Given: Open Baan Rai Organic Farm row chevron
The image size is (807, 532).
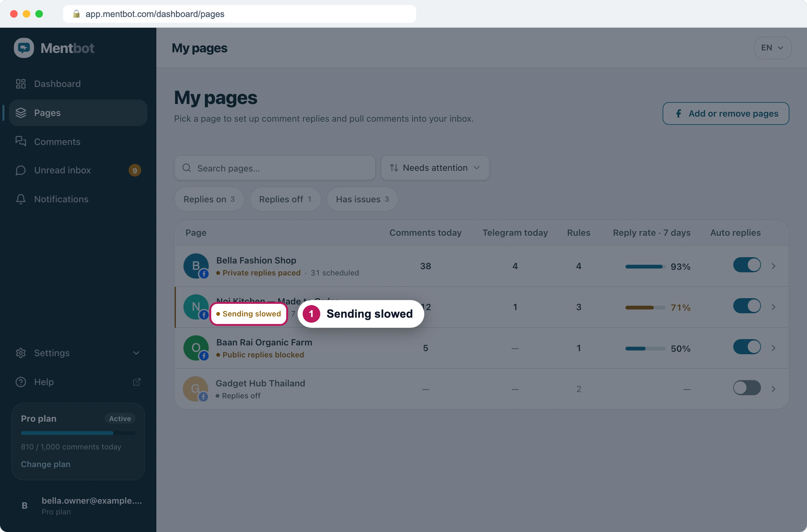Looking at the screenshot, I should coord(773,348).
